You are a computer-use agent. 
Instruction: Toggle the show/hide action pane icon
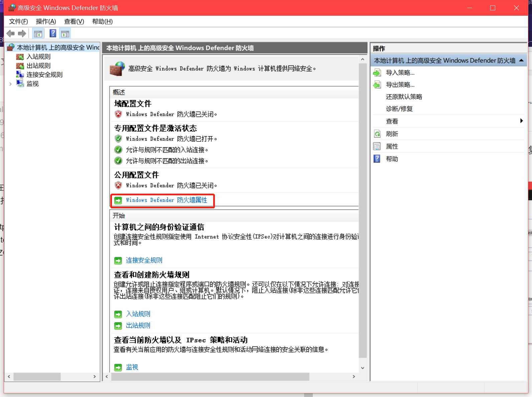(x=65, y=33)
